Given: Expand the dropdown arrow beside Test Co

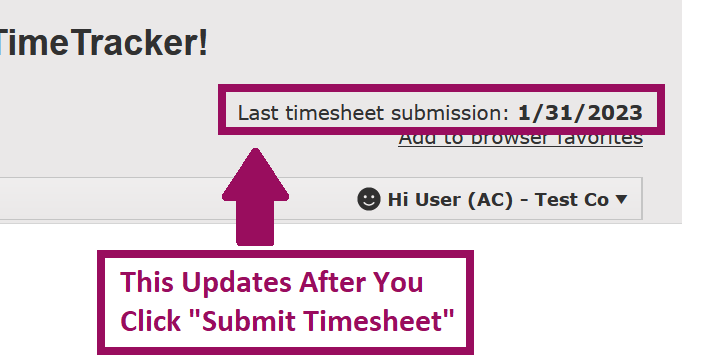Looking at the screenshot, I should [x=621, y=199].
